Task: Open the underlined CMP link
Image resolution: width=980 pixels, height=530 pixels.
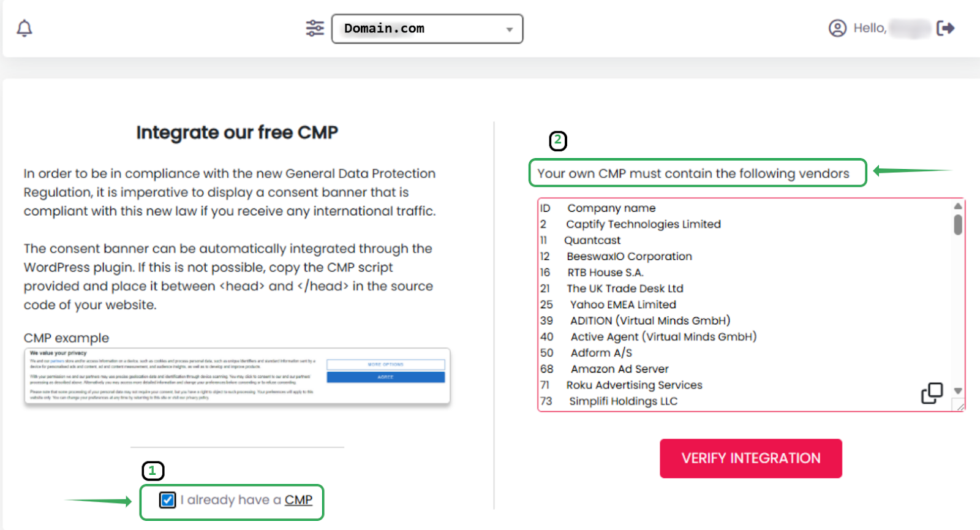Action: click(x=298, y=500)
